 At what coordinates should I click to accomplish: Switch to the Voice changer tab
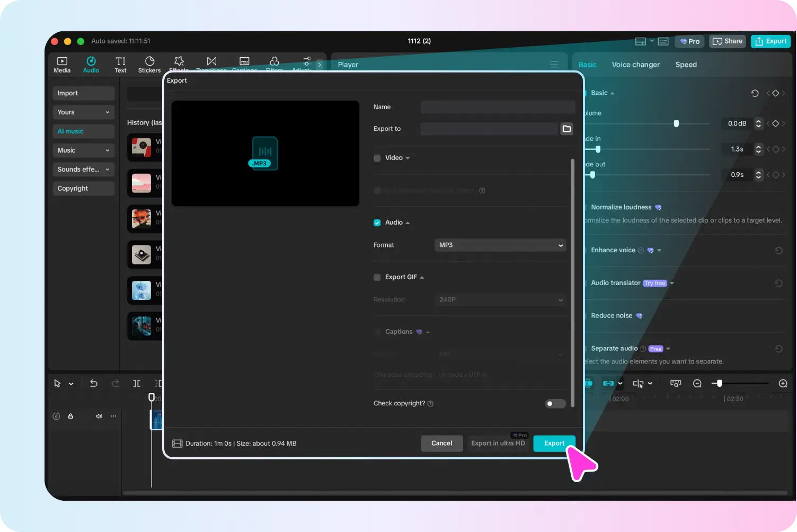pos(635,64)
